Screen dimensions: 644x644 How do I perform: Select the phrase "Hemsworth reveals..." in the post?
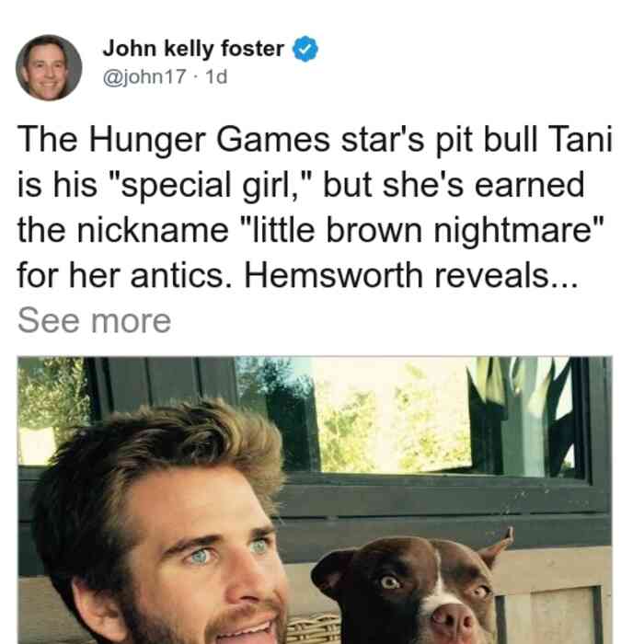click(411, 276)
